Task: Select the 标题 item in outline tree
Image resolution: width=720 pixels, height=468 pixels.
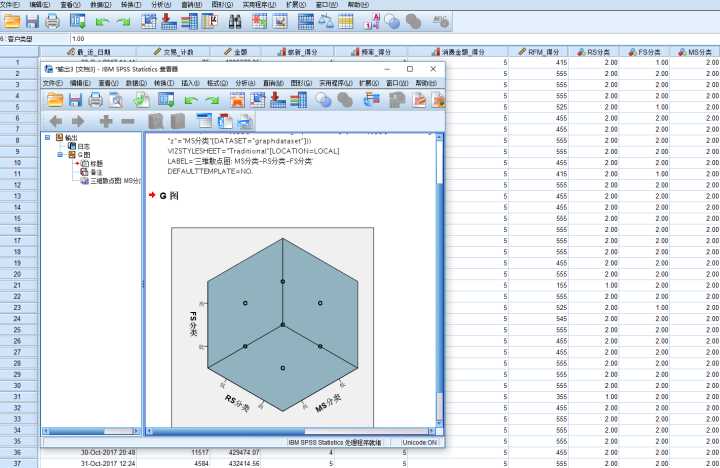Action: click(x=96, y=164)
